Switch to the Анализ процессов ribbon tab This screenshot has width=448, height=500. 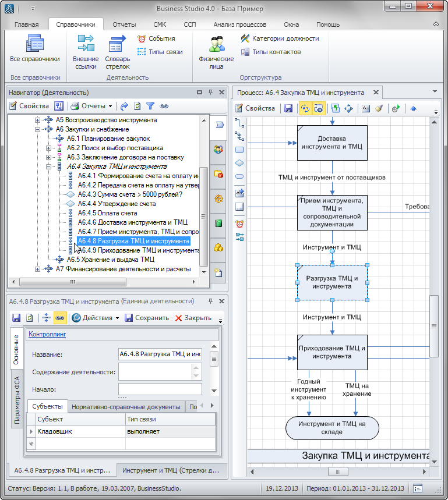[239, 24]
